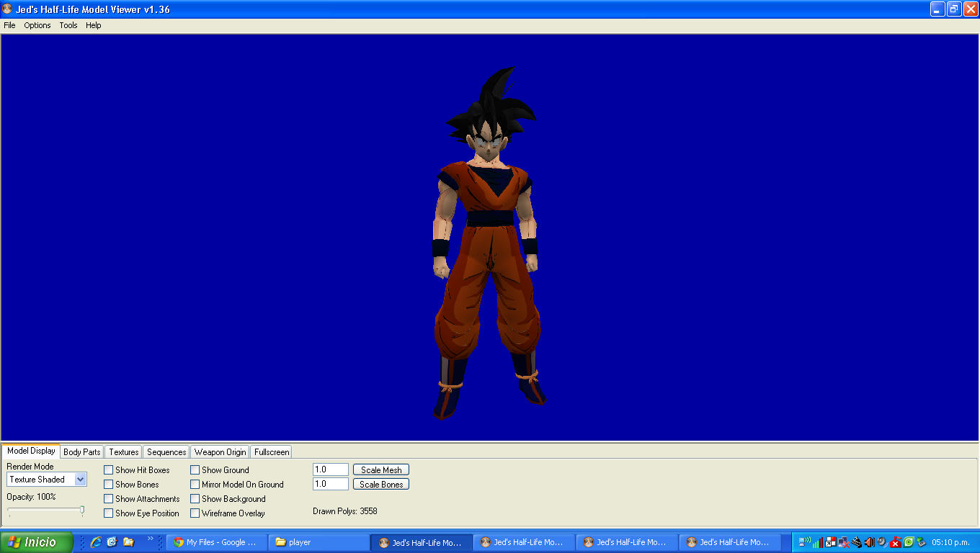Switch to the player folder window
Image resolution: width=980 pixels, height=553 pixels.
tap(318, 542)
